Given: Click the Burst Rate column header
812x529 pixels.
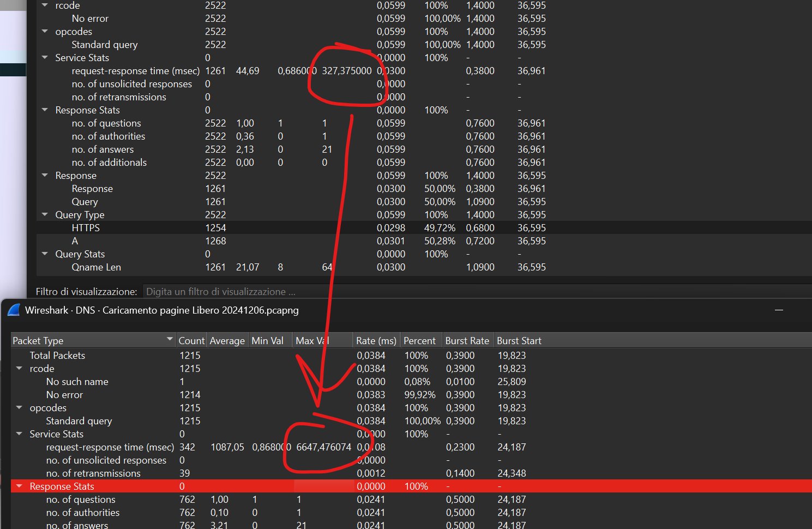Looking at the screenshot, I should coord(467,341).
